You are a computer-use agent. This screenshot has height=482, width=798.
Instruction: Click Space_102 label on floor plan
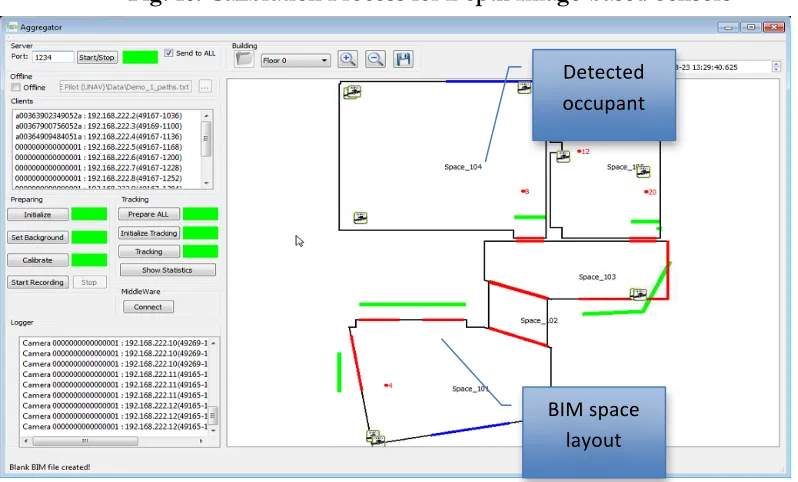pyautogui.click(x=539, y=321)
